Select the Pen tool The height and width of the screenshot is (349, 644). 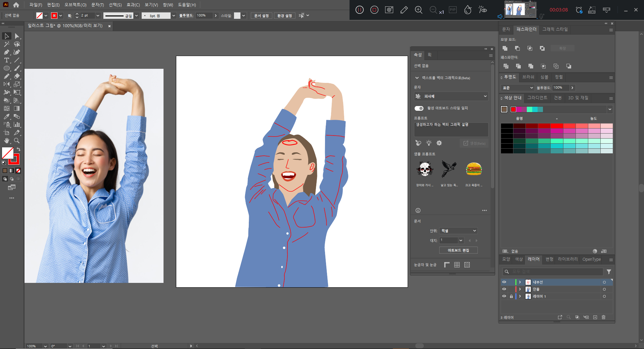(x=6, y=52)
